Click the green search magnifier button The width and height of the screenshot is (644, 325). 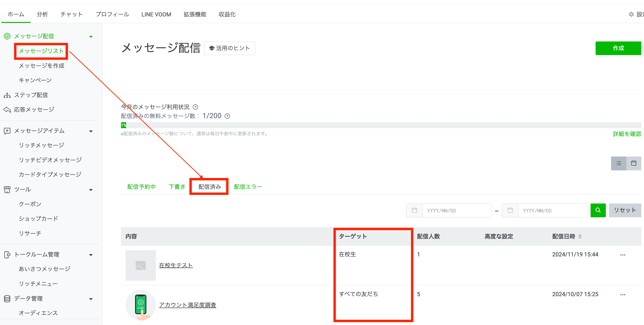click(x=598, y=210)
